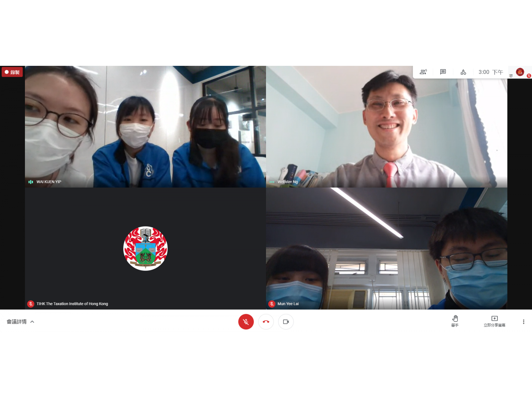Open the activities shapes icon

463,72
